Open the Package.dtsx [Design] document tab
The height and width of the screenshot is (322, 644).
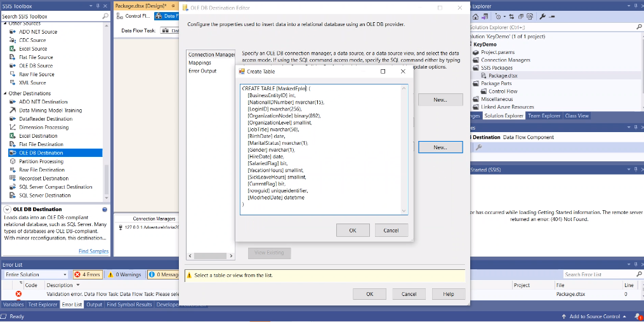141,6
